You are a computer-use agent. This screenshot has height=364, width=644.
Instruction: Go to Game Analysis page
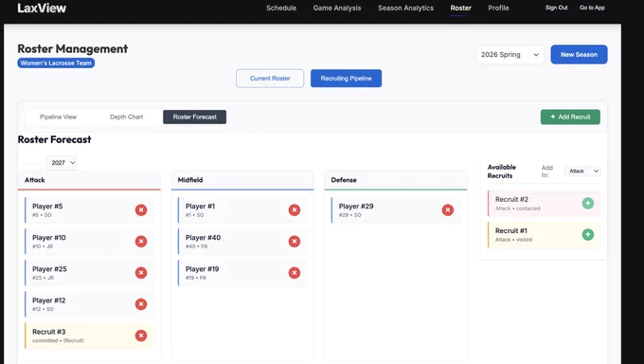pos(337,8)
